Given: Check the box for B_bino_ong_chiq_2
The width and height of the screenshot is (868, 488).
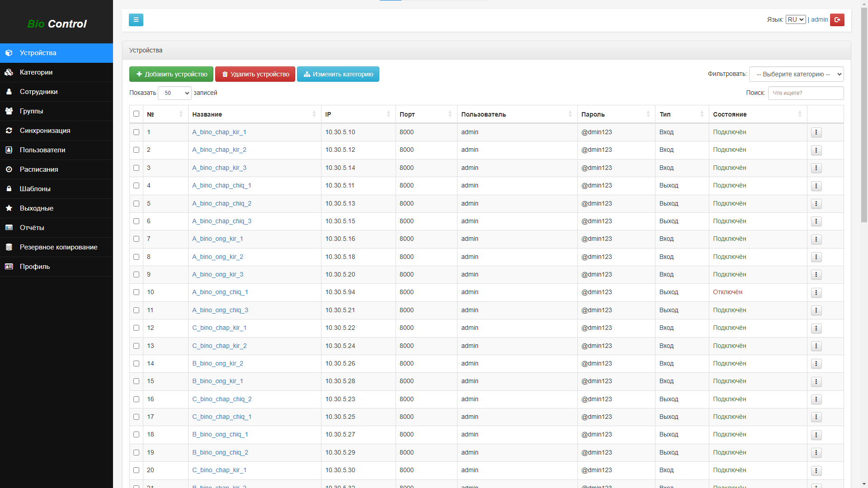Looking at the screenshot, I should click(x=136, y=452).
